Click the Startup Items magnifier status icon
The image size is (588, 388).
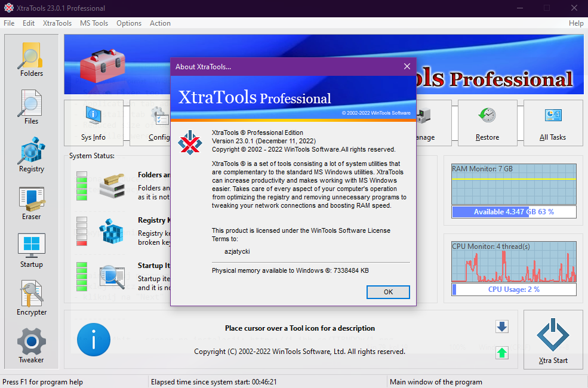click(112, 276)
